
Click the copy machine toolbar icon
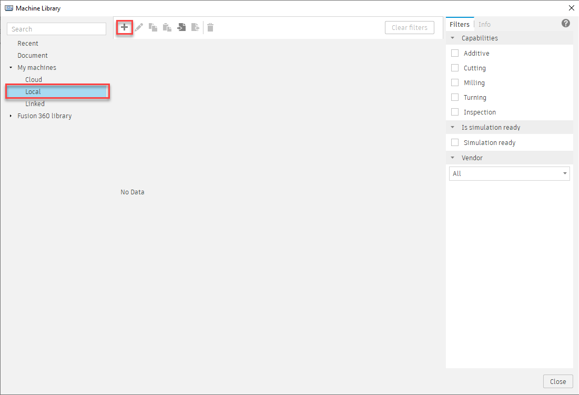click(153, 27)
